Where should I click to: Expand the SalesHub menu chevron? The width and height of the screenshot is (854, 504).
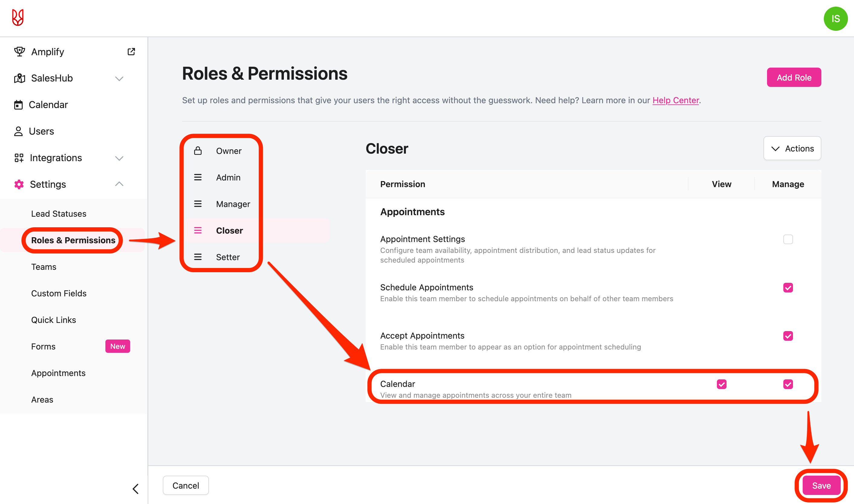[119, 78]
